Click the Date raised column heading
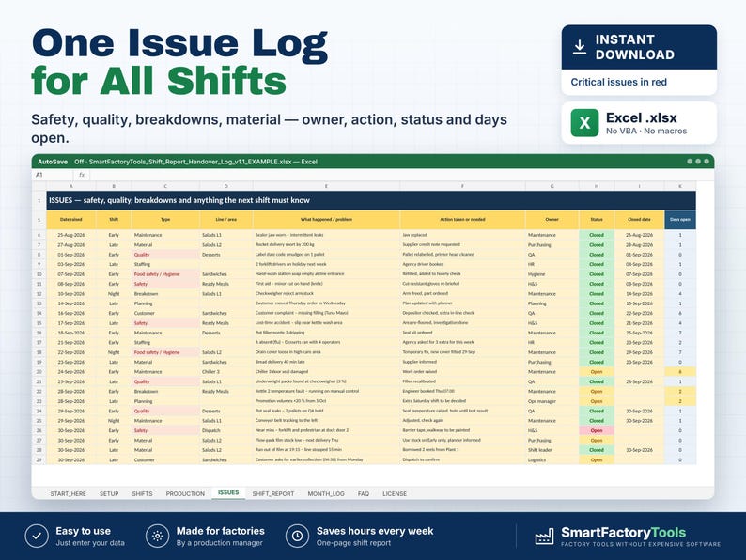This screenshot has height=560, width=746. [x=70, y=220]
